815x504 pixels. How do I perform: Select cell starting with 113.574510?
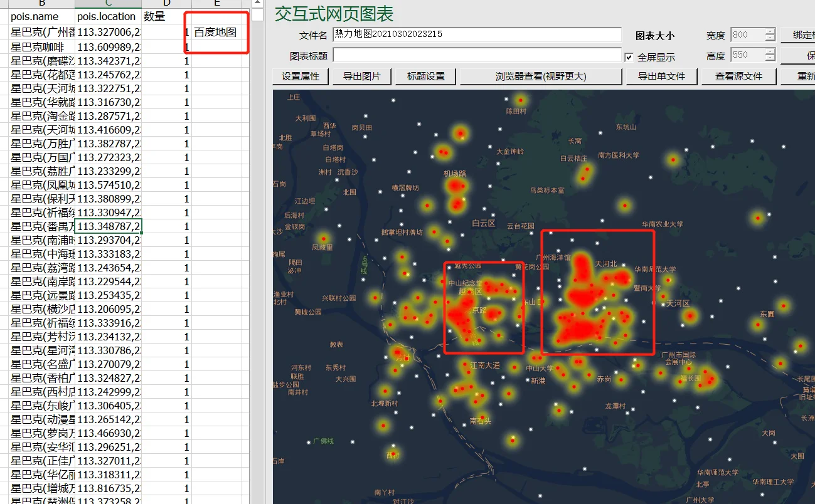108,185
